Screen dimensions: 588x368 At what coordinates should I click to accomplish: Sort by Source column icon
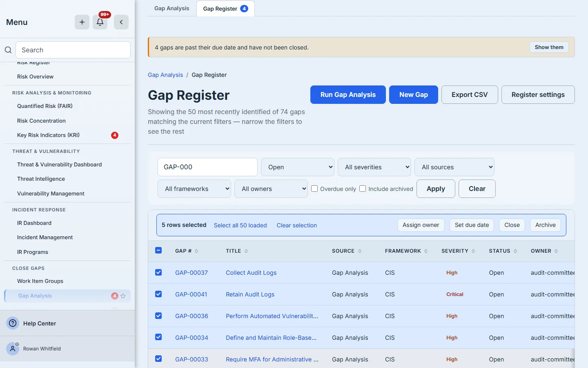[360, 251]
